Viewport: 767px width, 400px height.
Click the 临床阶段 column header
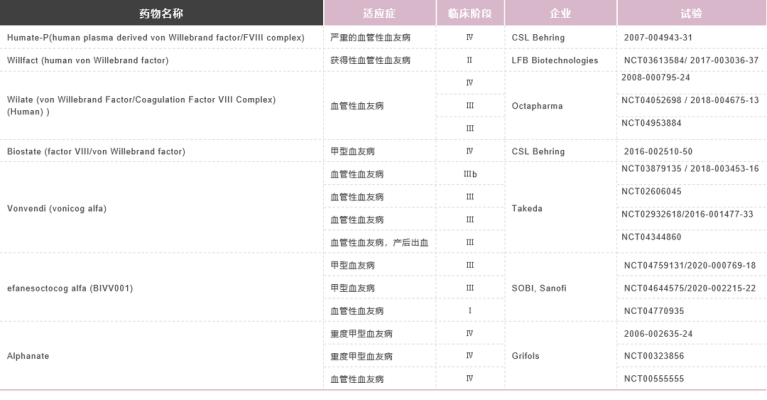pyautogui.click(x=470, y=13)
